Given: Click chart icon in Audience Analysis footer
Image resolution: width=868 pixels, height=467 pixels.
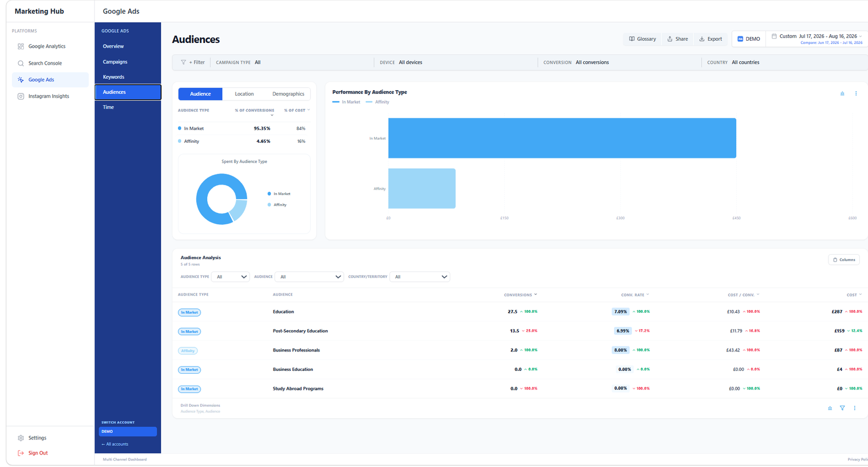Looking at the screenshot, I should tap(830, 408).
